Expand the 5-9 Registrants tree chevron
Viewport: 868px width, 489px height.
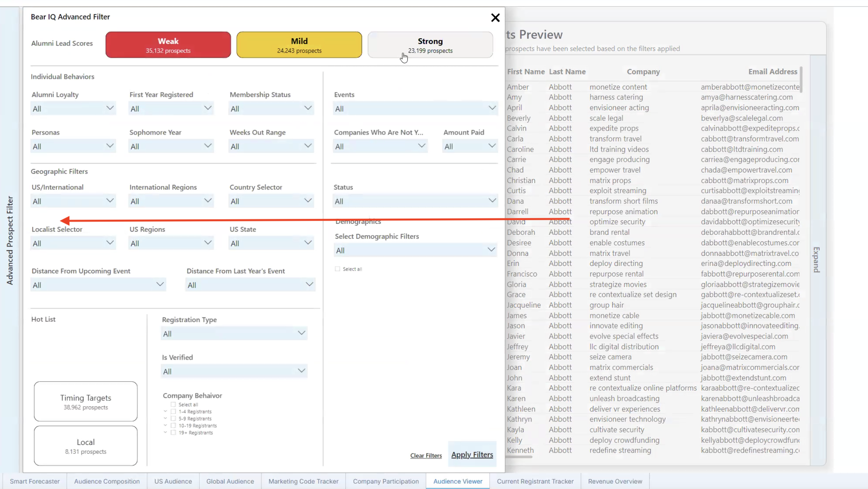[x=165, y=418]
